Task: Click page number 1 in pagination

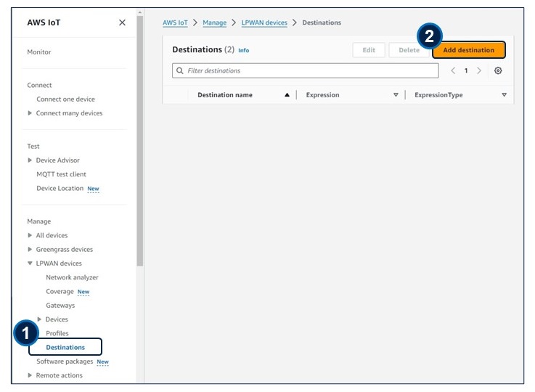Action: tap(466, 70)
